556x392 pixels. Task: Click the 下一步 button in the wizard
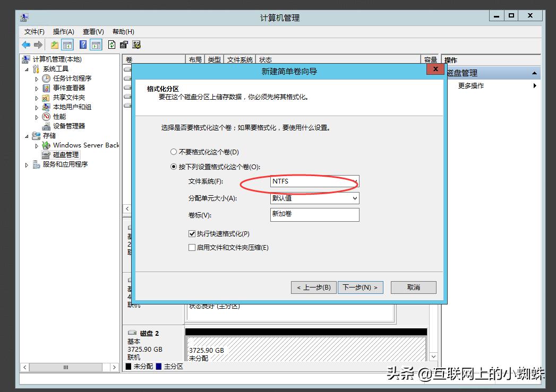coord(361,287)
